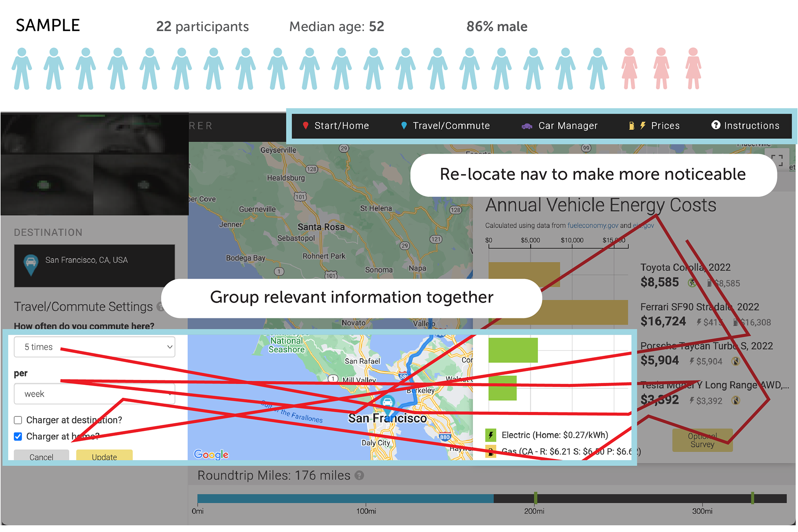Click the Porsche Taycan Turbo S, 2022 label

tap(707, 346)
